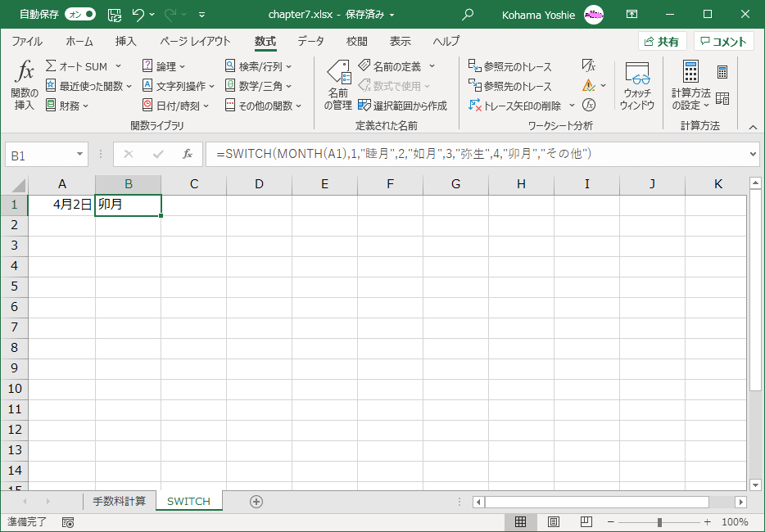Open the file name saved-status dropdown
This screenshot has width=765, height=532.
[x=392, y=15]
